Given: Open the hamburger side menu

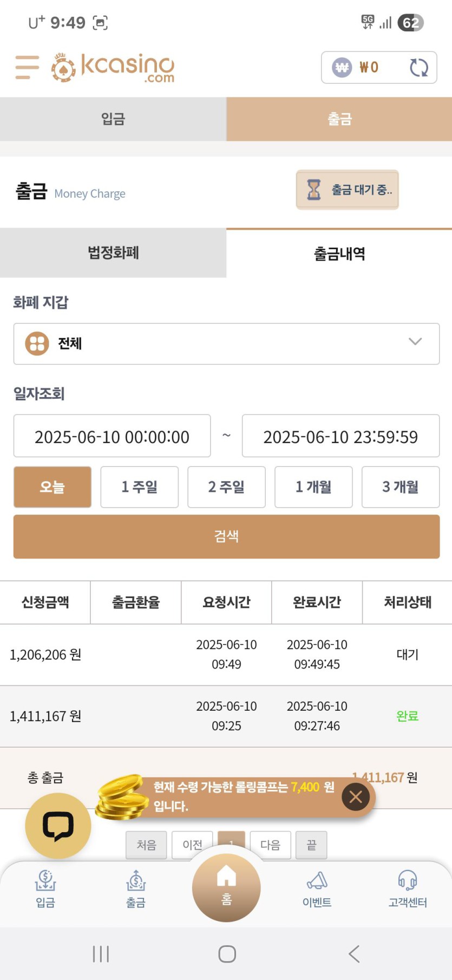Looking at the screenshot, I should pos(27,67).
